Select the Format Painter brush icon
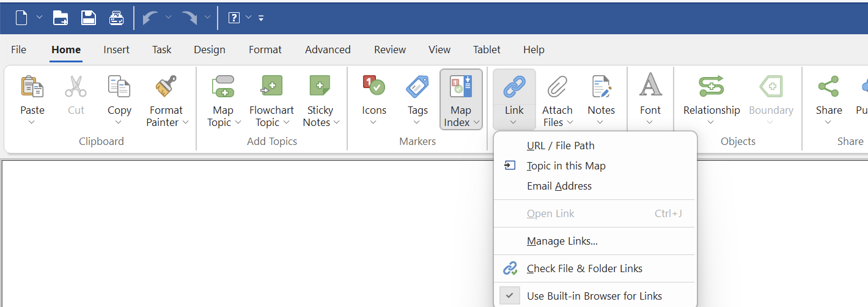This screenshot has width=868, height=307. (166, 87)
